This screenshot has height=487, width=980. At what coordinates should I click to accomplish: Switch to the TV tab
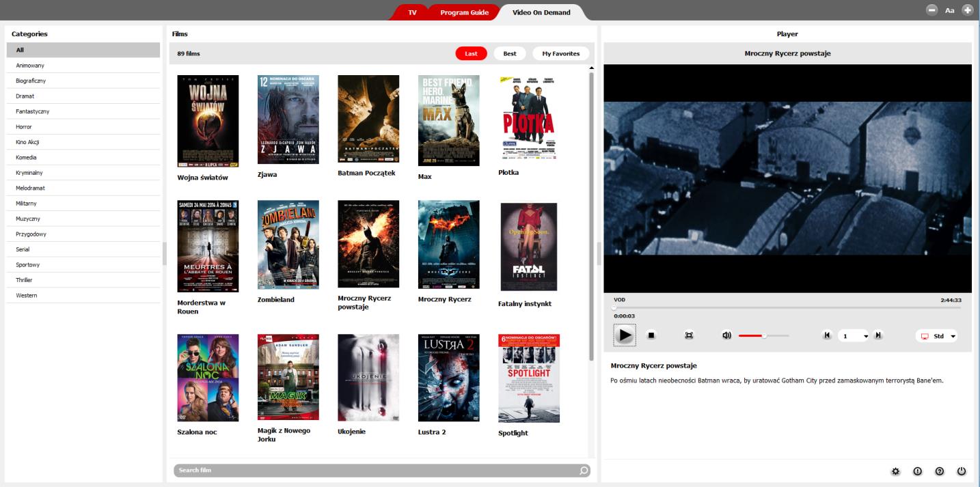click(x=412, y=12)
